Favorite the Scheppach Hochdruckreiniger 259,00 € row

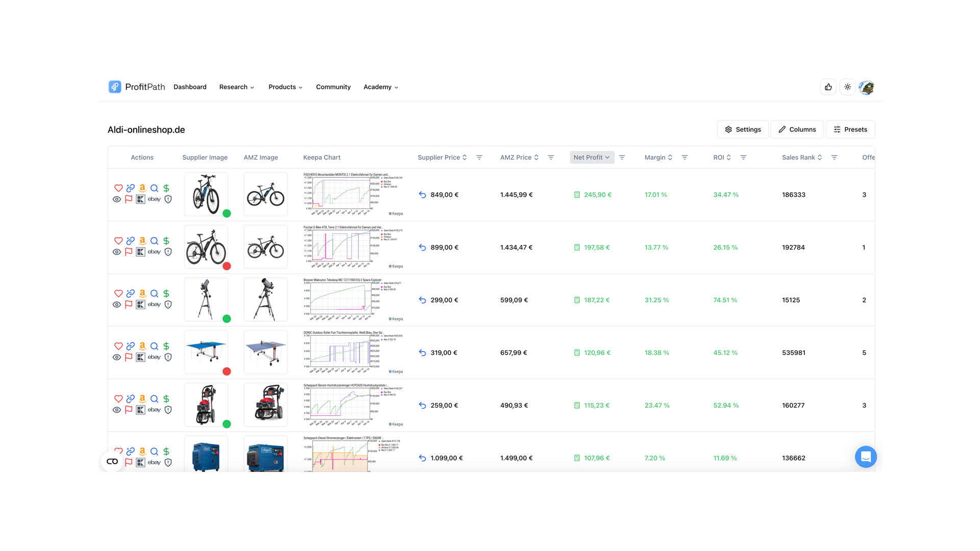(118, 398)
